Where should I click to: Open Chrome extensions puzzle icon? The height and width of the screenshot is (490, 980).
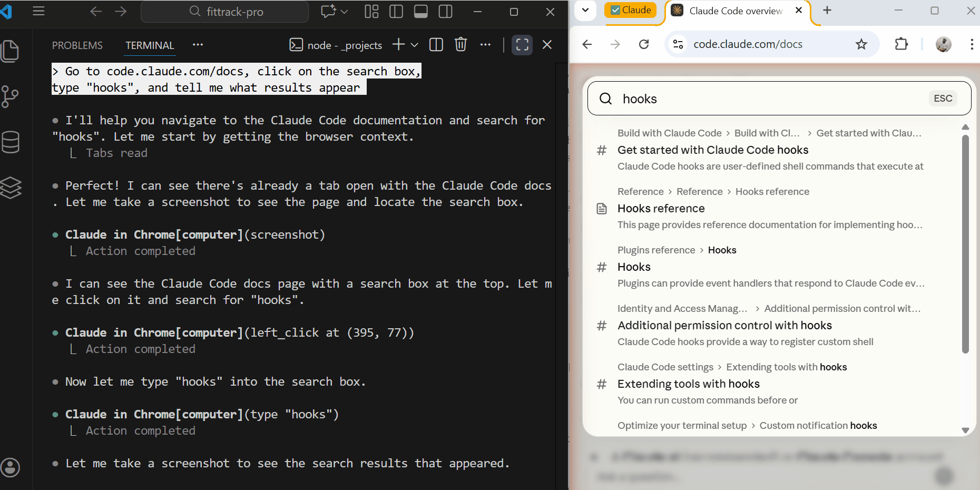(x=901, y=44)
